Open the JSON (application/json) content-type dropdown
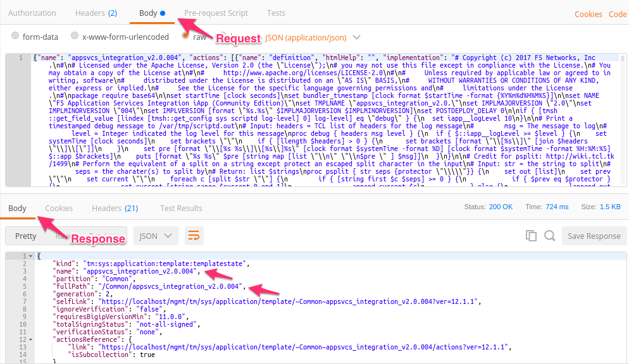Screen dimensions: 629x364 [x=313, y=38]
